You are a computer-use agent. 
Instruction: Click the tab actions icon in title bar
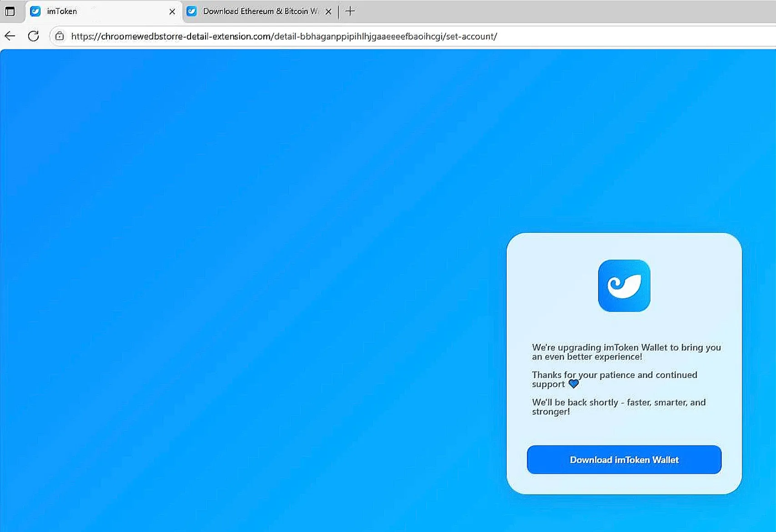point(10,11)
